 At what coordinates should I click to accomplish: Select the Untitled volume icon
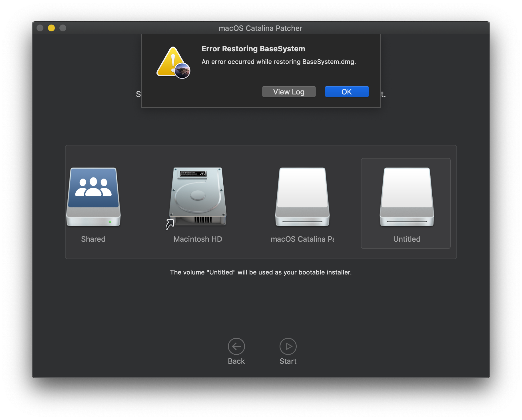pyautogui.click(x=407, y=197)
